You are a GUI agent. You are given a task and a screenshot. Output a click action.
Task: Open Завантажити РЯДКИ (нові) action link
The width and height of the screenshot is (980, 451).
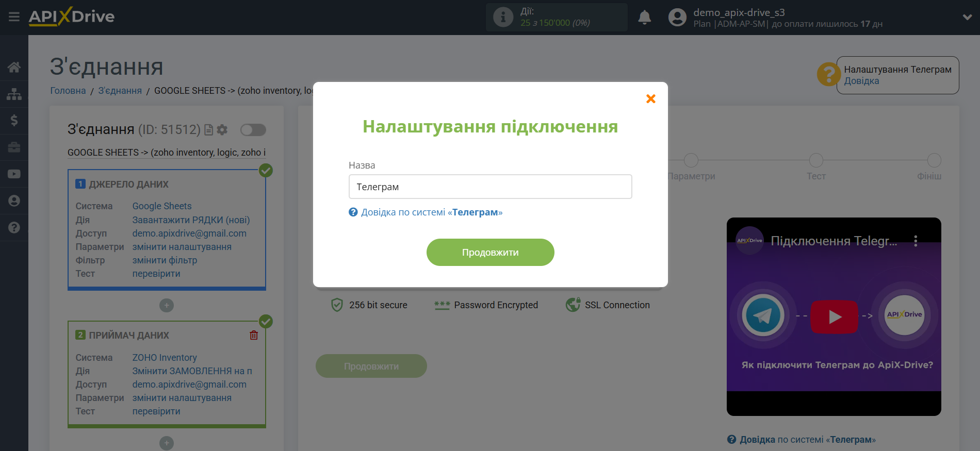[x=191, y=220]
